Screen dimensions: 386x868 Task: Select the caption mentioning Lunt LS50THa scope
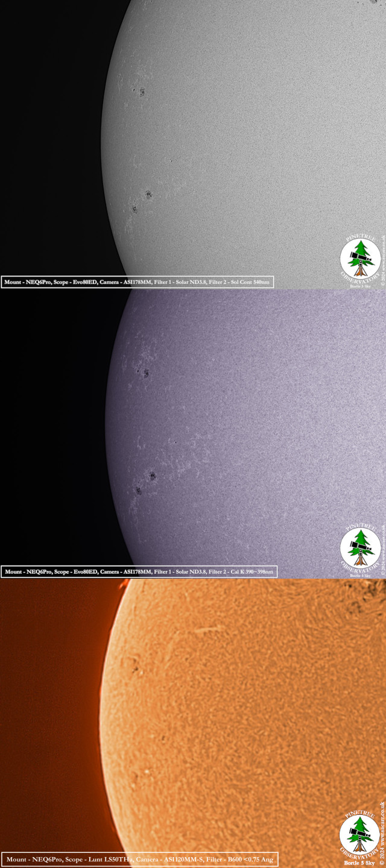[139, 859]
